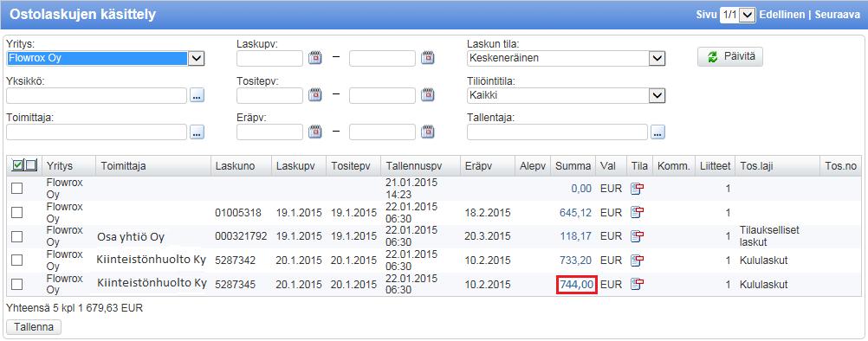Click invoice number cell 5287345
Screen dimensions: 868x341
[236, 285]
